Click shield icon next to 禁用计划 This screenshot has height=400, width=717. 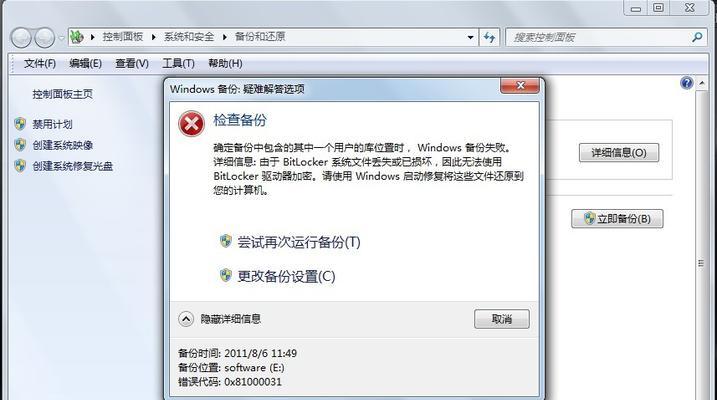(x=20, y=123)
